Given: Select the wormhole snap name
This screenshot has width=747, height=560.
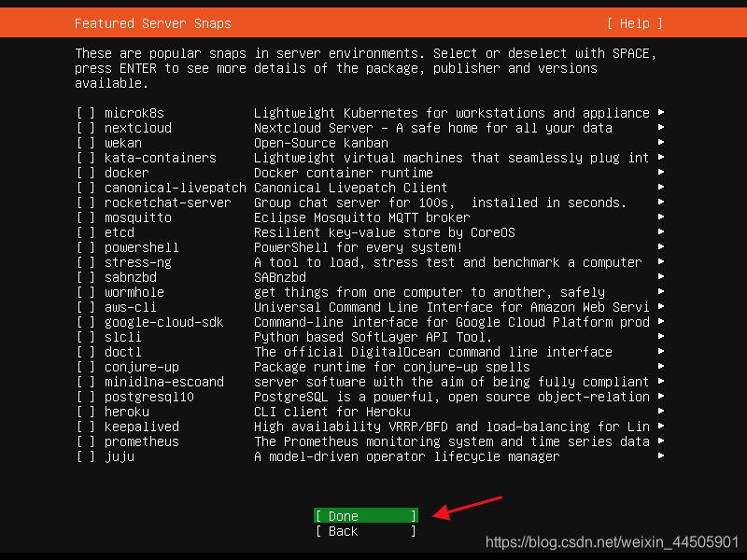Looking at the screenshot, I should (134, 292).
